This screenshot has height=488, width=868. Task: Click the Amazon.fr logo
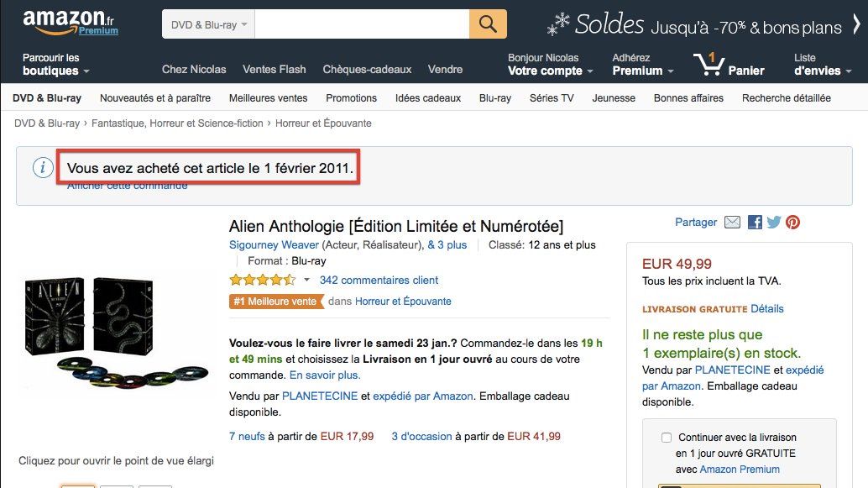[x=71, y=23]
